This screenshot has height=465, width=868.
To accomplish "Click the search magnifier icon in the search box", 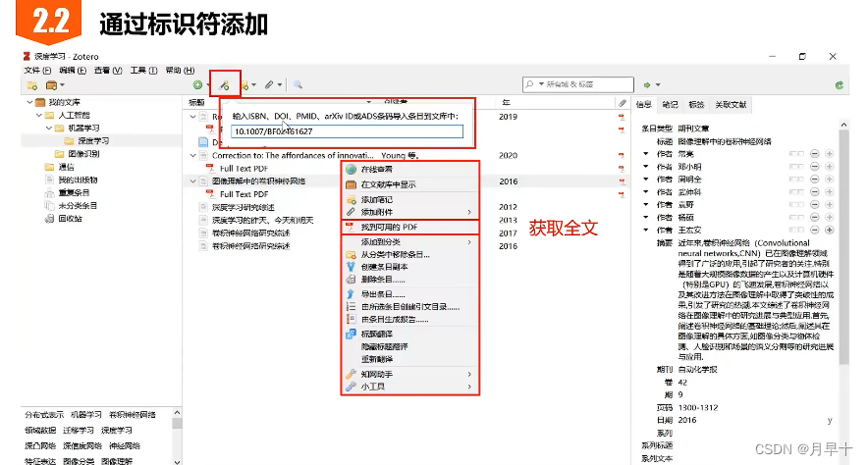I will tap(530, 84).
